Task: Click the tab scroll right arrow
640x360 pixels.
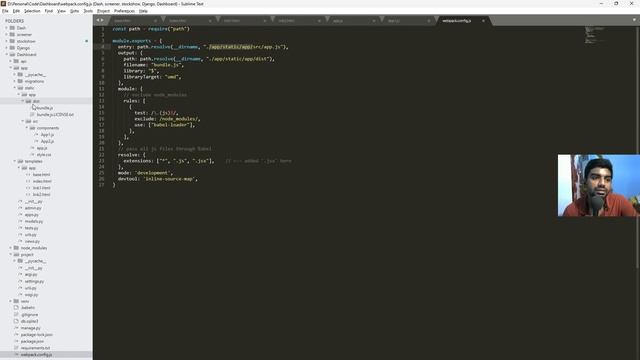Action: click(x=102, y=20)
